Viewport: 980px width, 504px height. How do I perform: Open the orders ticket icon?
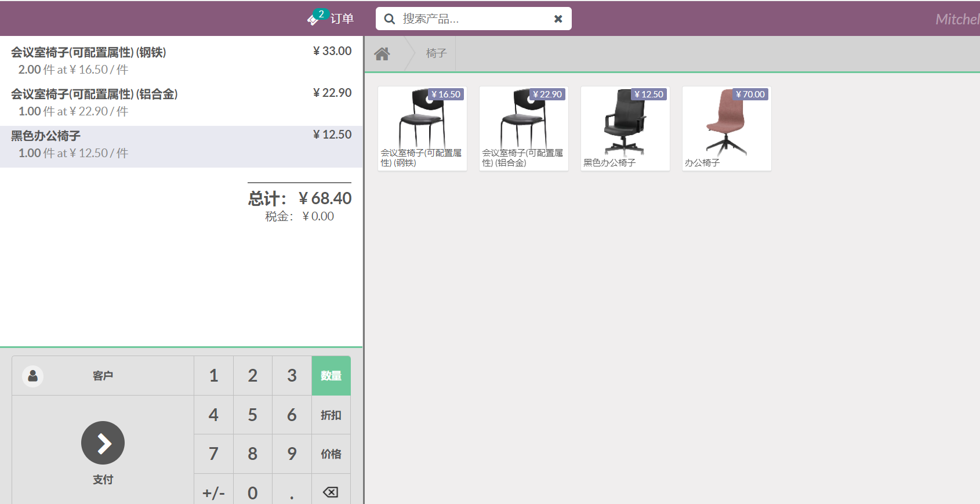click(314, 19)
